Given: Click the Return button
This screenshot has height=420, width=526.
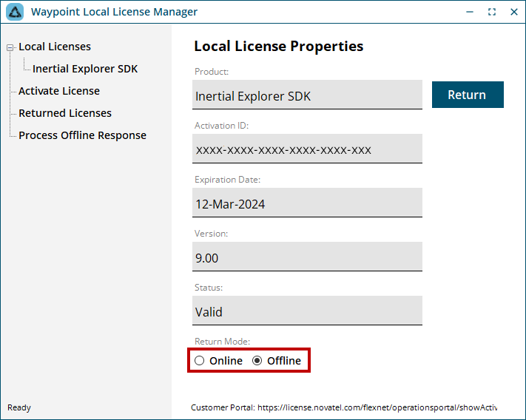Looking at the screenshot, I should (468, 95).
